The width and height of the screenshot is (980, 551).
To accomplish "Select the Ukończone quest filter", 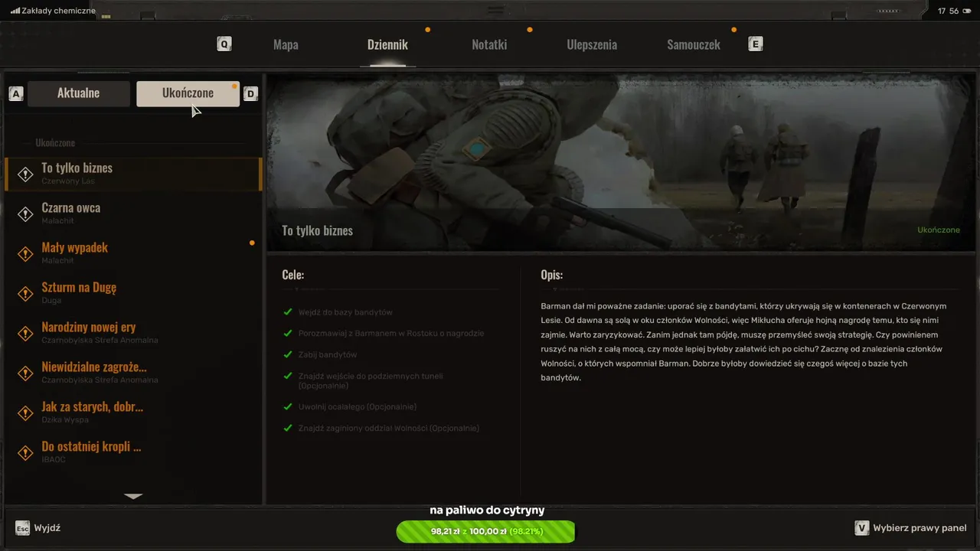I will (188, 93).
